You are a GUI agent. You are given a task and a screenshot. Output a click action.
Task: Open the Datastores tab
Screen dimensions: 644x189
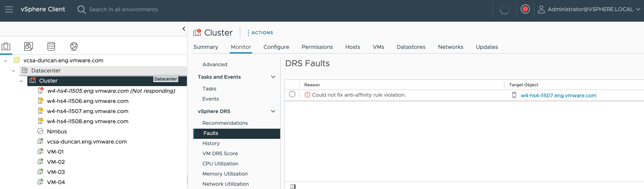click(411, 47)
